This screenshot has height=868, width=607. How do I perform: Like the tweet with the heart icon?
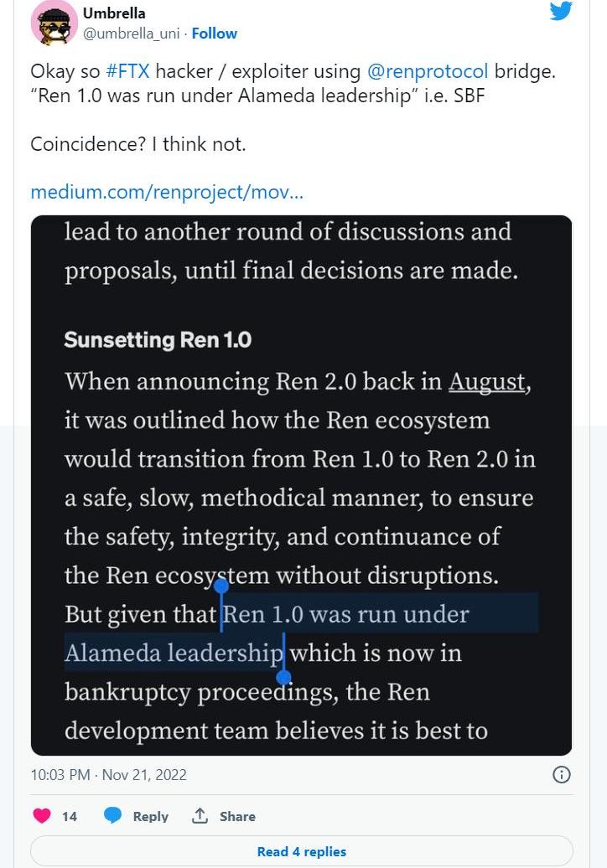pos(42,816)
